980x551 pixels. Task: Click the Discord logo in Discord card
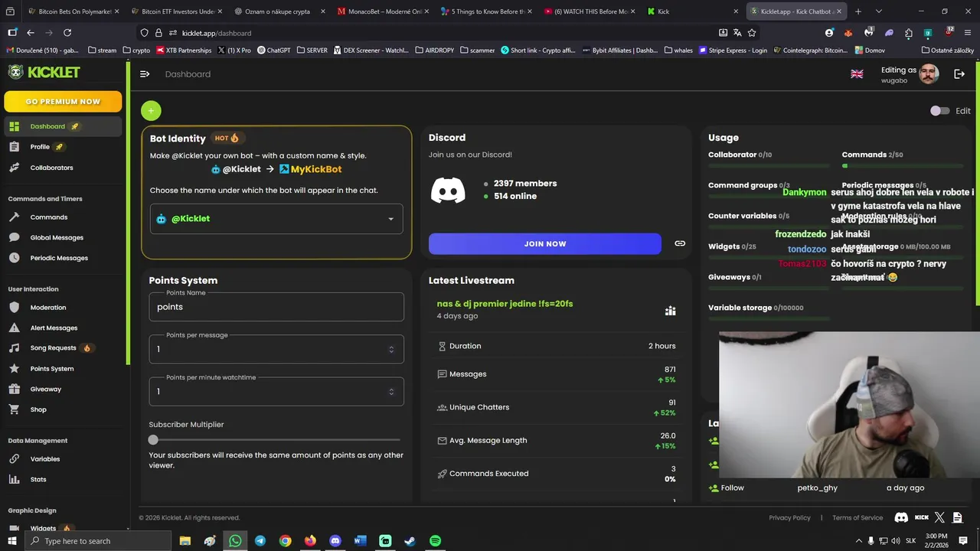[x=448, y=190]
